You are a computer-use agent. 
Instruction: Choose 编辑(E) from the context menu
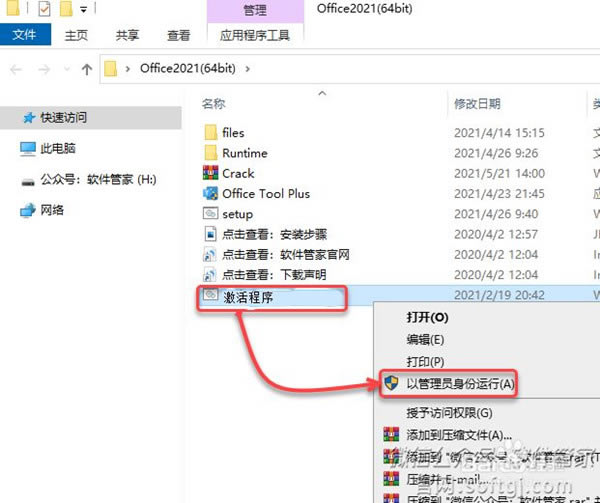coord(425,340)
